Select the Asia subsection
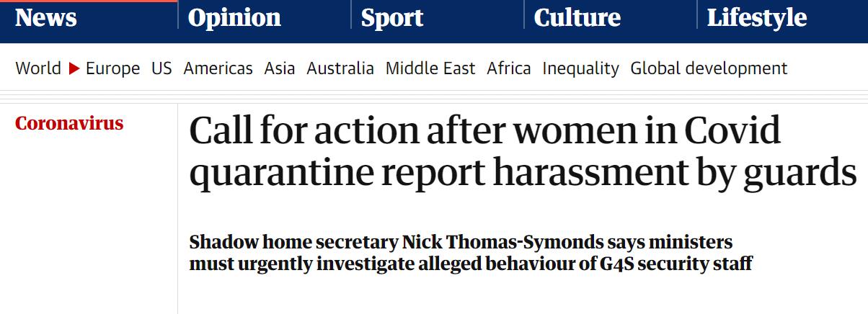This screenshot has width=868, height=314. pyautogui.click(x=280, y=68)
